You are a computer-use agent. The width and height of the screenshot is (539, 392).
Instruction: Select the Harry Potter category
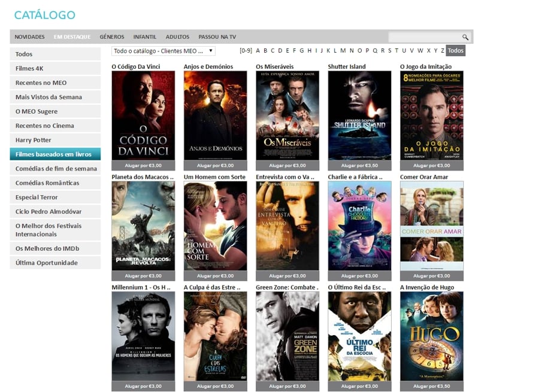(x=55, y=140)
